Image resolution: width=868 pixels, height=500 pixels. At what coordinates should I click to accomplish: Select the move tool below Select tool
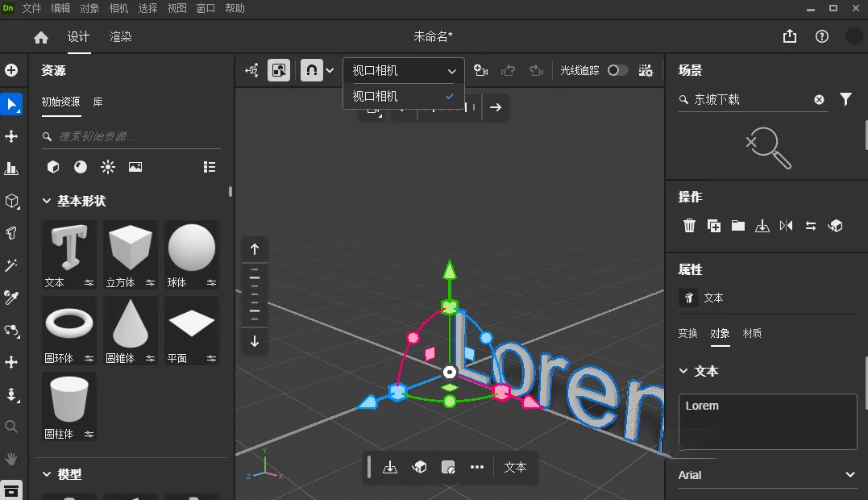point(11,136)
